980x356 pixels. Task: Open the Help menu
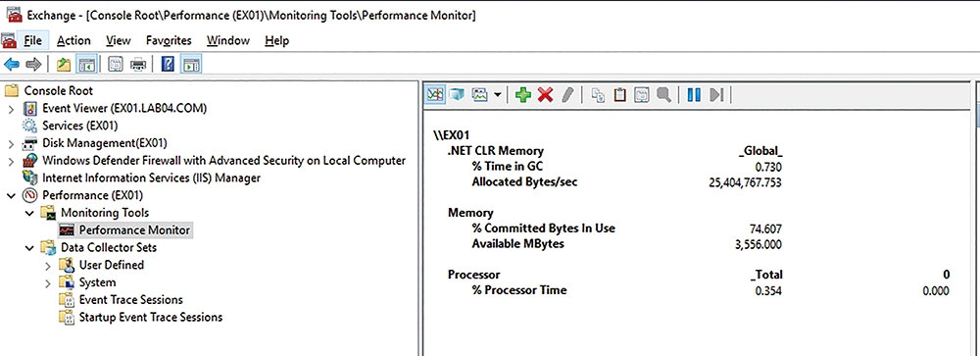[x=277, y=40]
